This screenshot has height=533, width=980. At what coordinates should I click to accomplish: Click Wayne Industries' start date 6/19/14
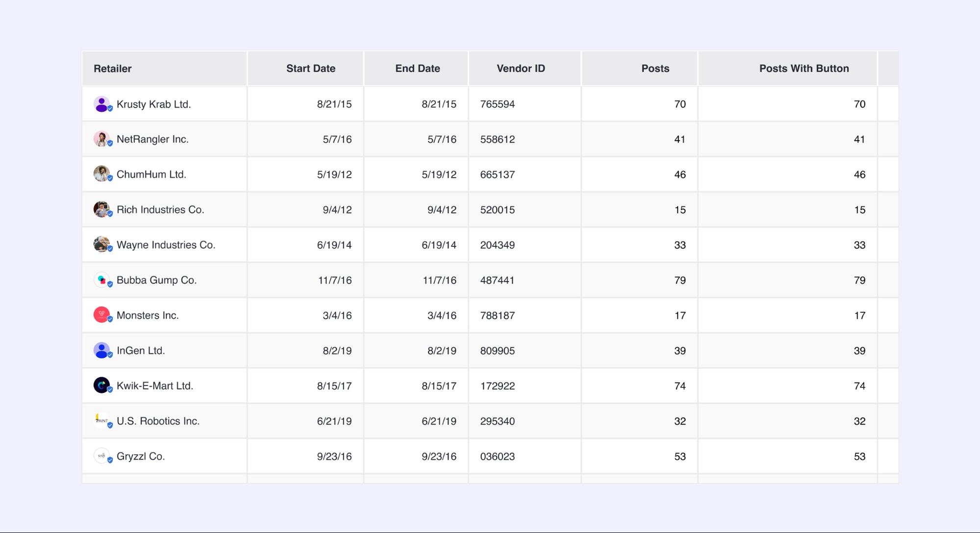tap(334, 245)
